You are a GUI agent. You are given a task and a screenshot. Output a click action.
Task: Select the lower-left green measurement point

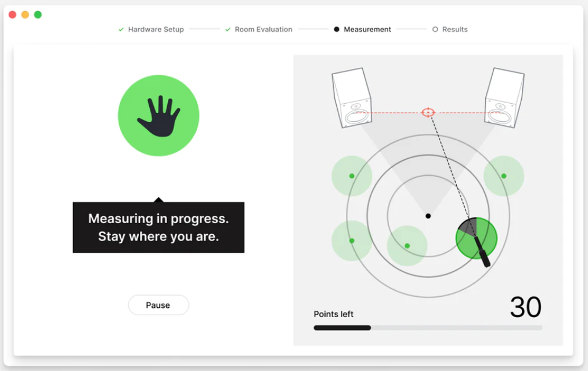(x=352, y=241)
